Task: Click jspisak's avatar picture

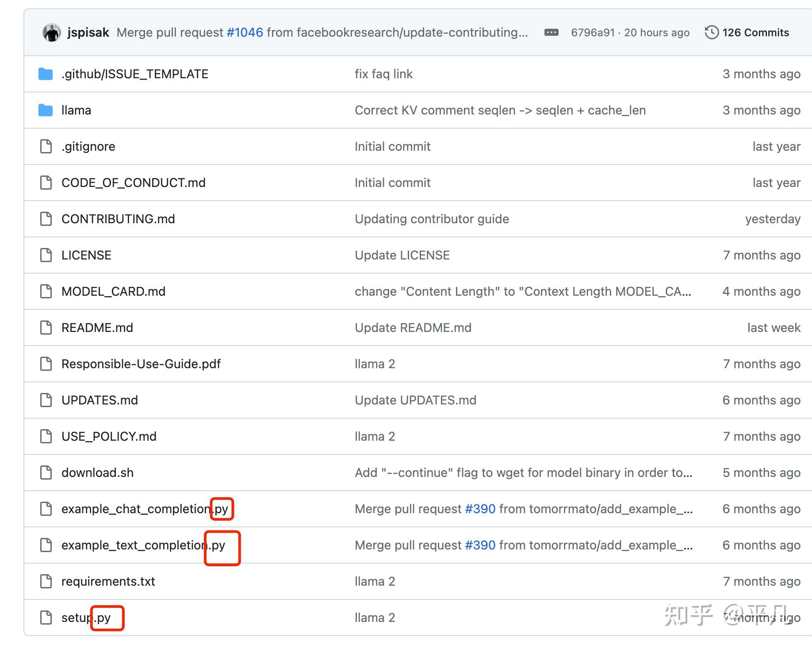Action: coord(52,33)
